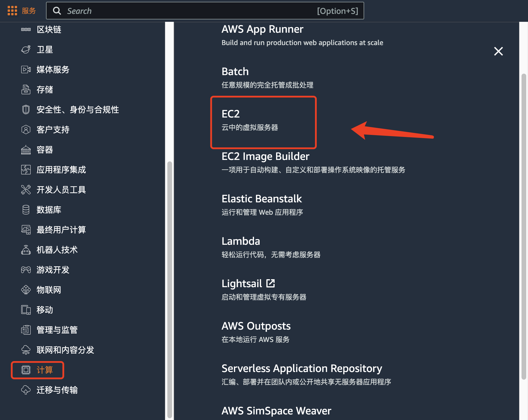Select the 存储 category
Viewport: 528px width, 420px height.
tap(45, 90)
